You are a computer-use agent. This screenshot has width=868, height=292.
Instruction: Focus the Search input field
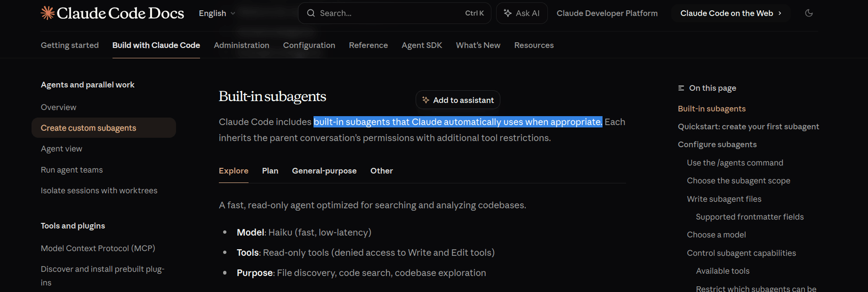click(394, 13)
